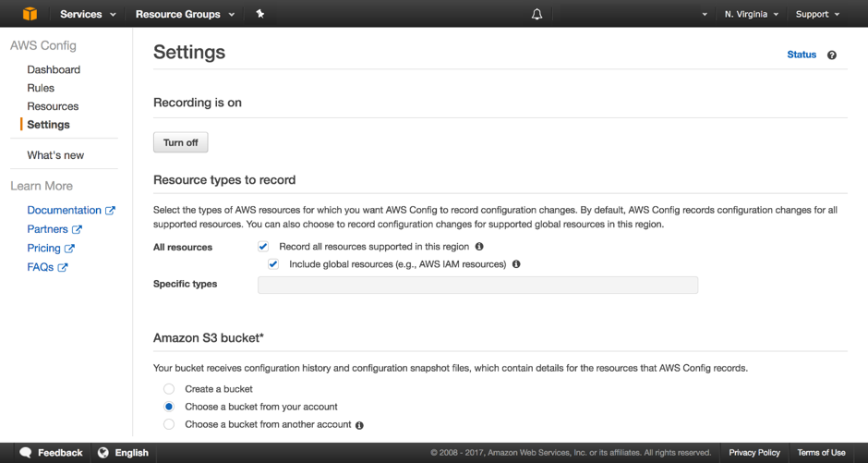Viewport: 868px width, 463px height.
Task: Click the Turn off recording button
Action: click(180, 142)
